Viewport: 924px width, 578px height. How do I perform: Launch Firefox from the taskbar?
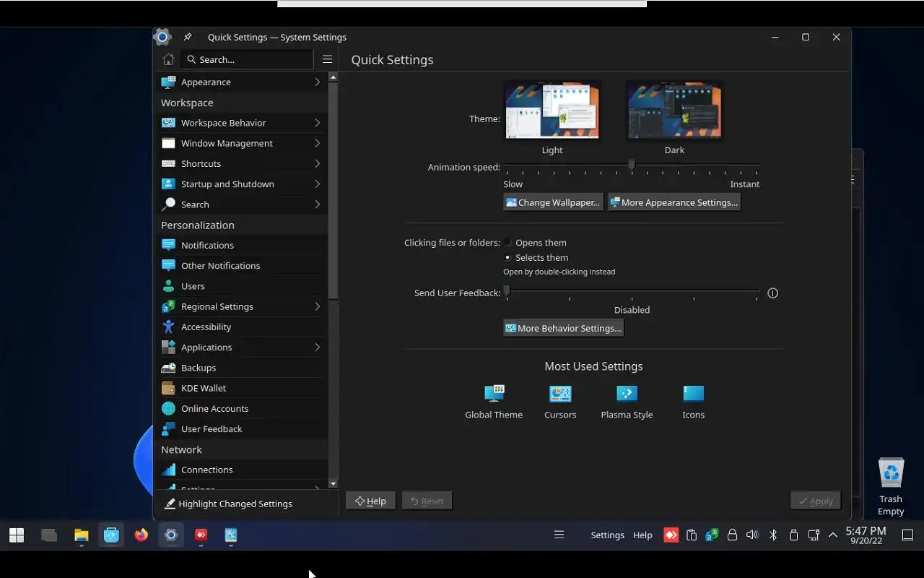pos(141,535)
